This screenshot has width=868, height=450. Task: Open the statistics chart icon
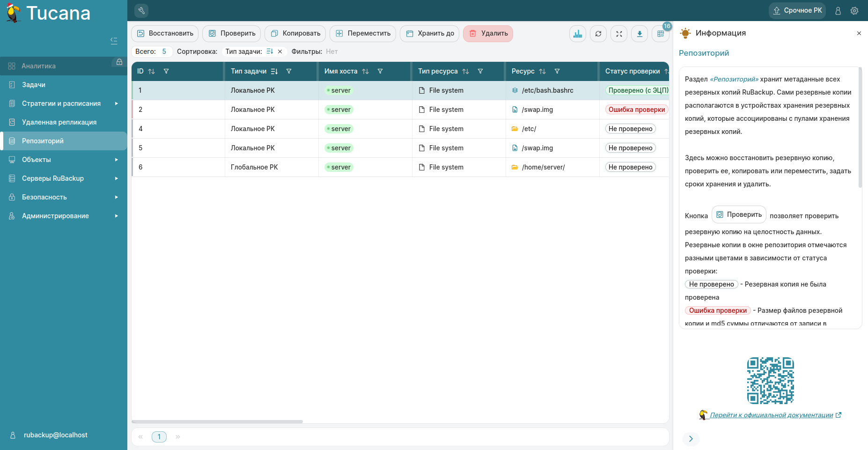pos(578,34)
